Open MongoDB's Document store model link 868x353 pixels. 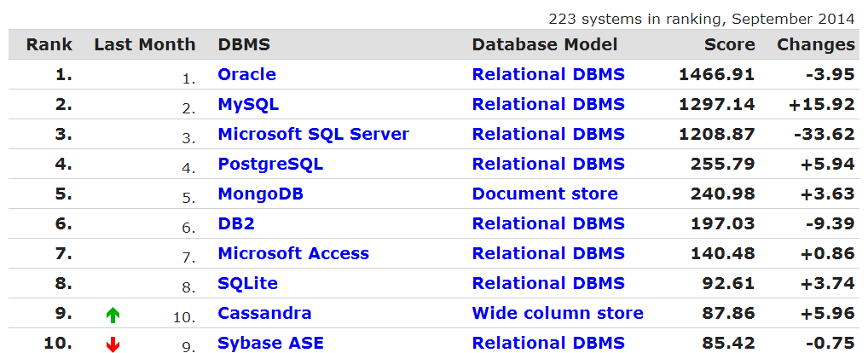[545, 194]
